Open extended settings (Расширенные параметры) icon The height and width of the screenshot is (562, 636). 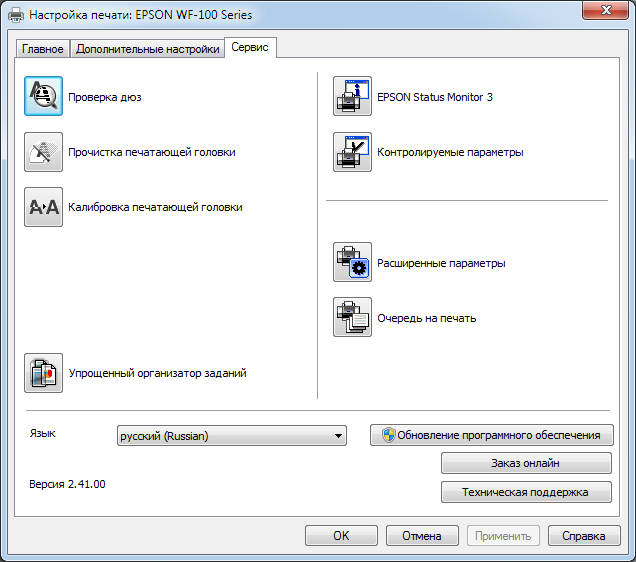(x=352, y=262)
